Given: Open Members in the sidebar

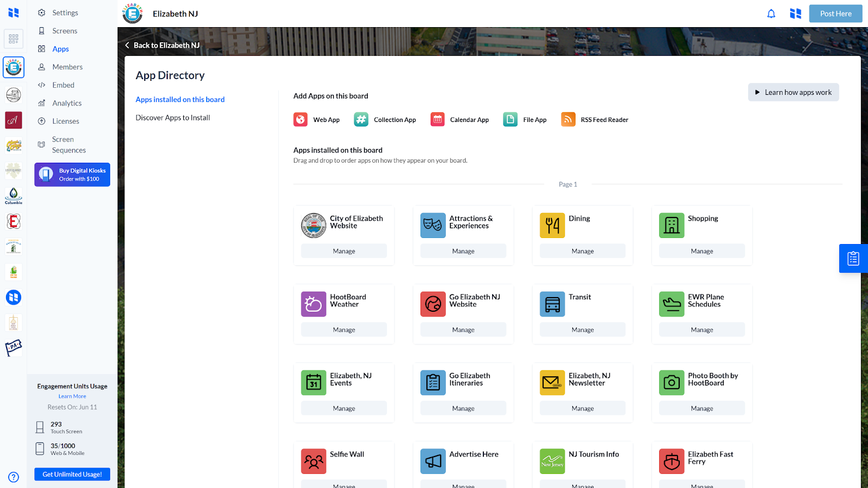Looking at the screenshot, I should pos(60,67).
